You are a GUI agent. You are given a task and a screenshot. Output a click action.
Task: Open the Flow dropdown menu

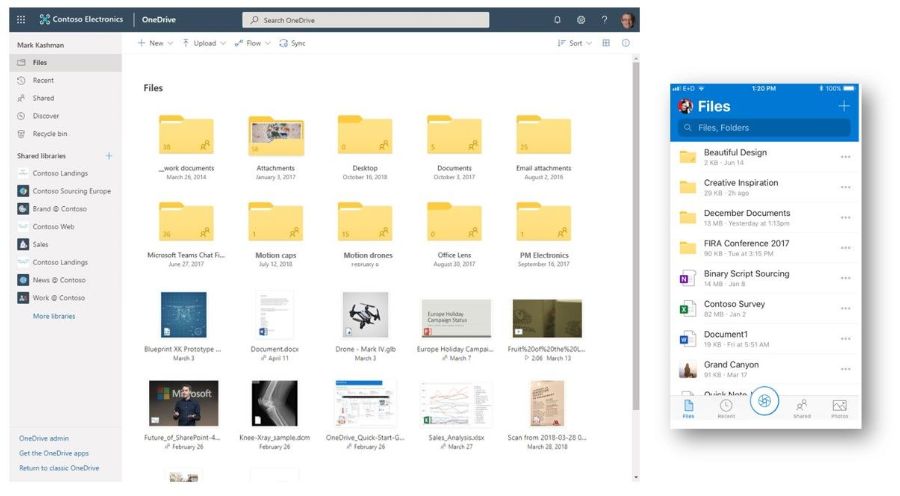click(x=253, y=43)
